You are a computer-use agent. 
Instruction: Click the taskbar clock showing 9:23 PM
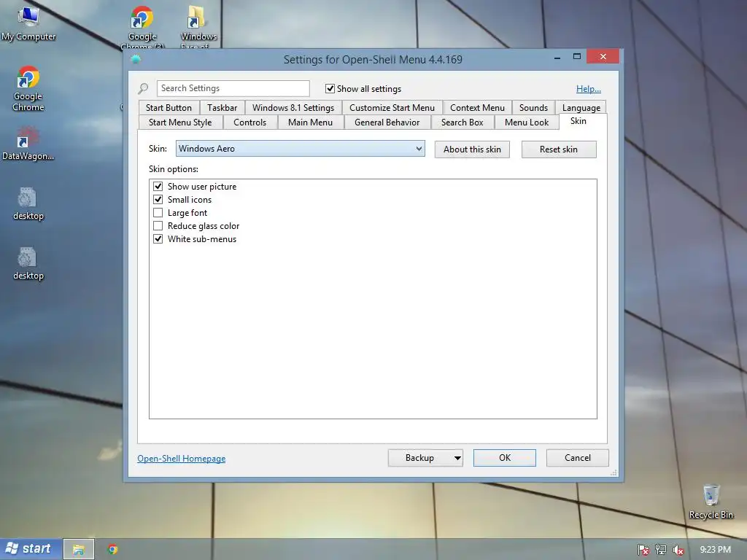pyautogui.click(x=715, y=550)
